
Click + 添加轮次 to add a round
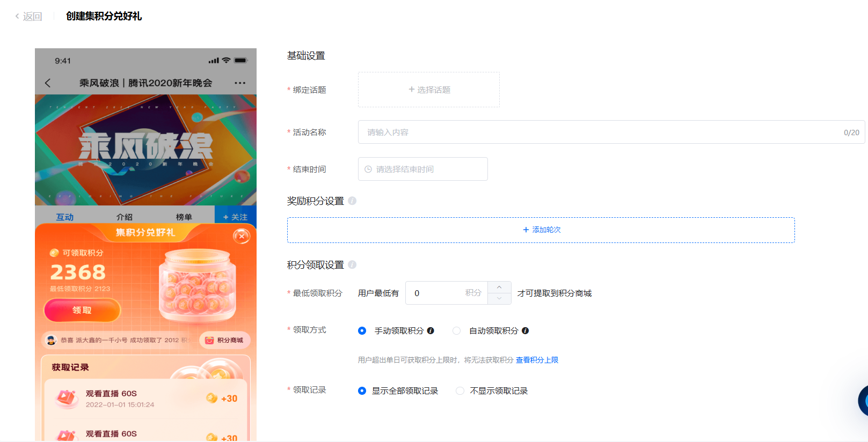pos(541,230)
